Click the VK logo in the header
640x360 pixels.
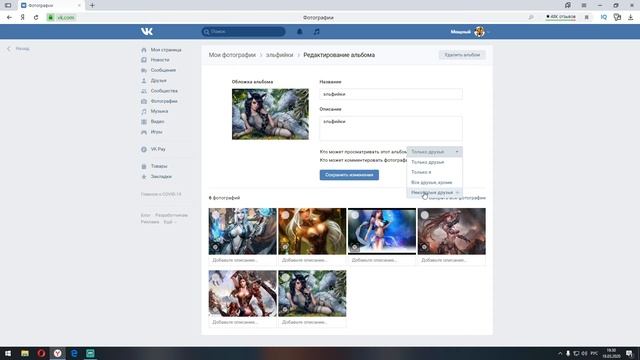point(147,31)
